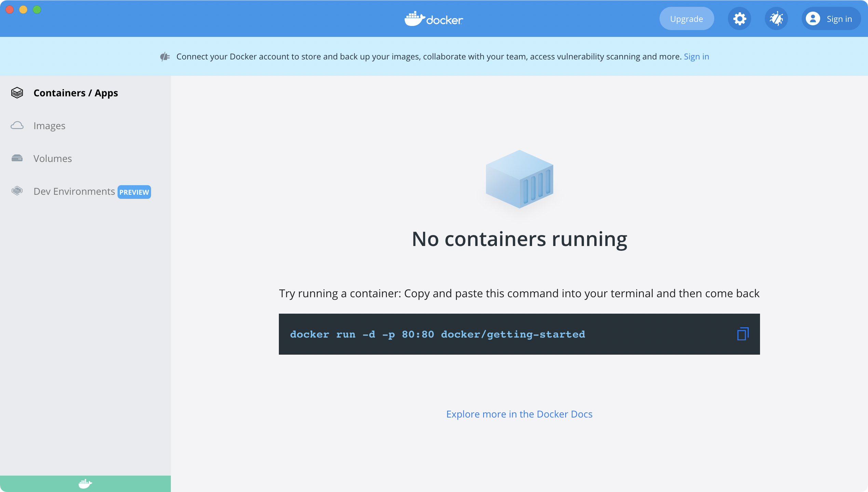The width and height of the screenshot is (868, 492).
Task: Go to the Volumes section
Action: pos(53,159)
